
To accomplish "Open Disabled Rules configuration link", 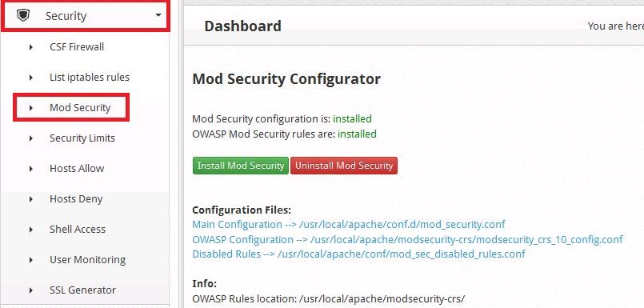I will tap(358, 254).
